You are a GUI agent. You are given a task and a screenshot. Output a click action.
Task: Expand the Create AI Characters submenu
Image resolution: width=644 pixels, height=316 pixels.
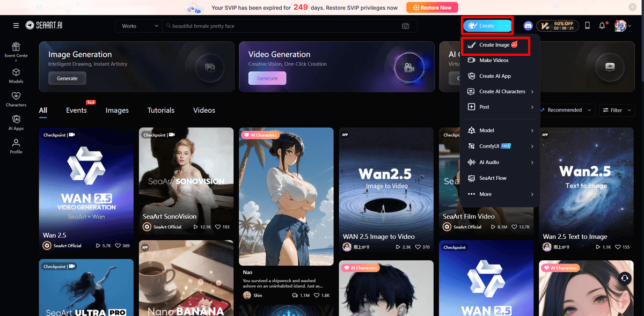pyautogui.click(x=500, y=92)
